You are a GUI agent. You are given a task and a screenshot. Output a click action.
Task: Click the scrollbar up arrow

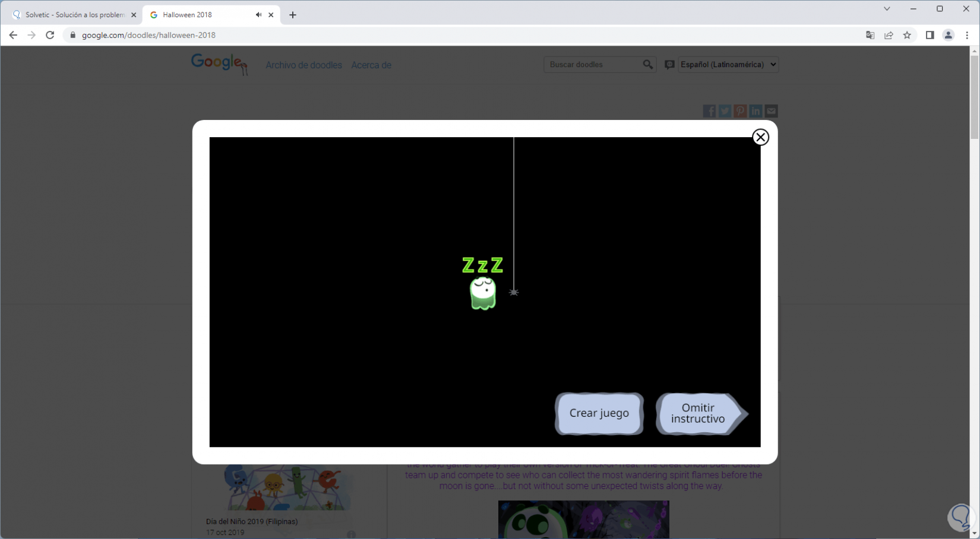pos(974,51)
